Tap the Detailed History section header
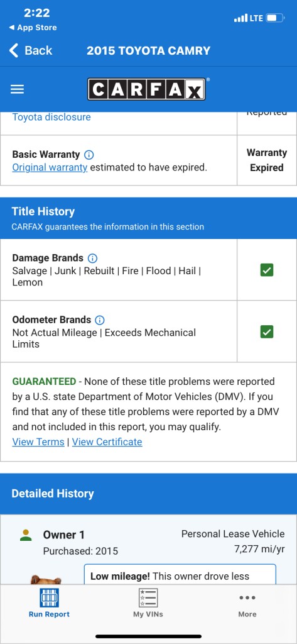297x644 pixels. (x=148, y=494)
